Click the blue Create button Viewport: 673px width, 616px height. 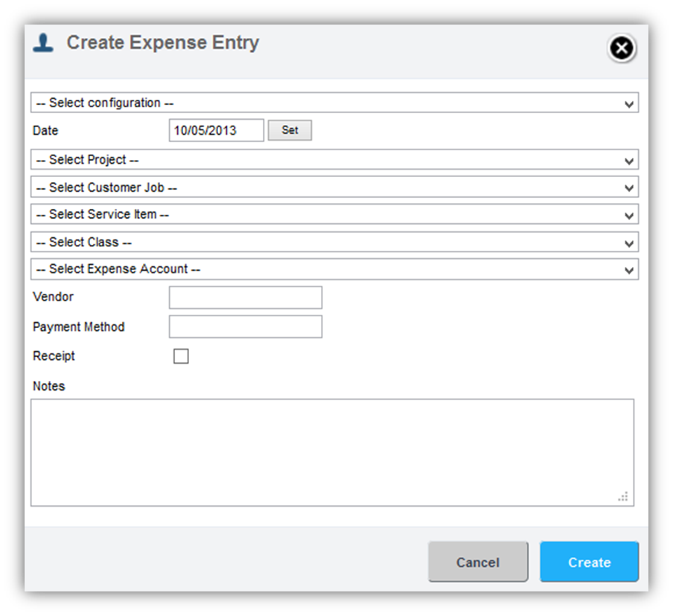click(x=590, y=562)
